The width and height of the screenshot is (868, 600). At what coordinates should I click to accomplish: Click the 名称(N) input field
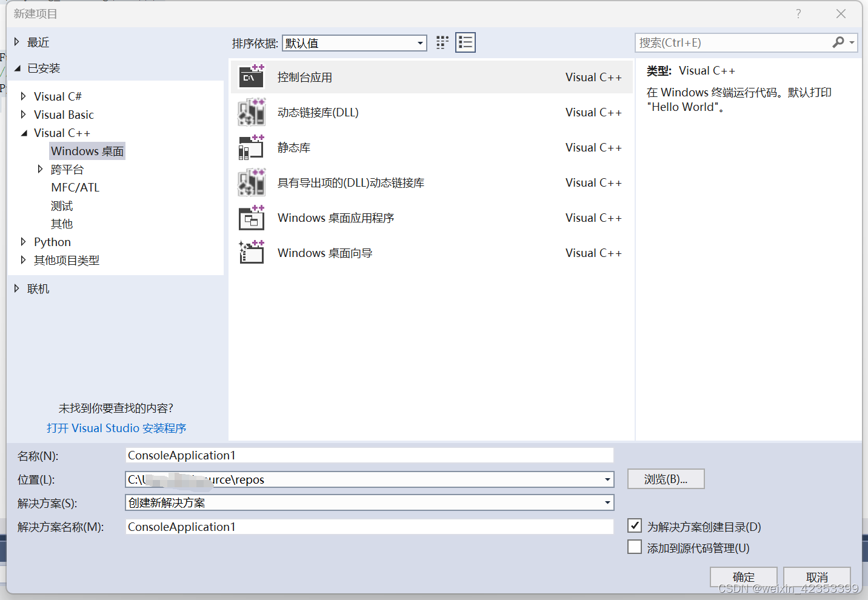(x=370, y=455)
